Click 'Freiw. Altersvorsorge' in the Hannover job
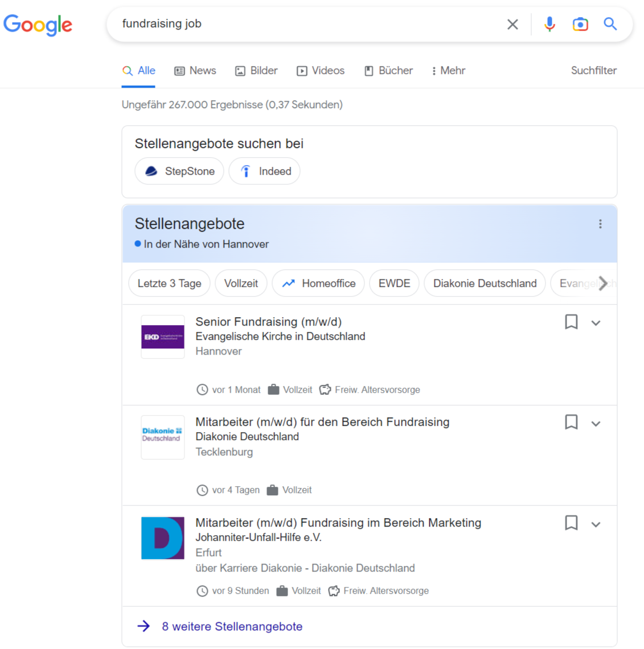Screen dimensions: 644x649 (x=378, y=389)
